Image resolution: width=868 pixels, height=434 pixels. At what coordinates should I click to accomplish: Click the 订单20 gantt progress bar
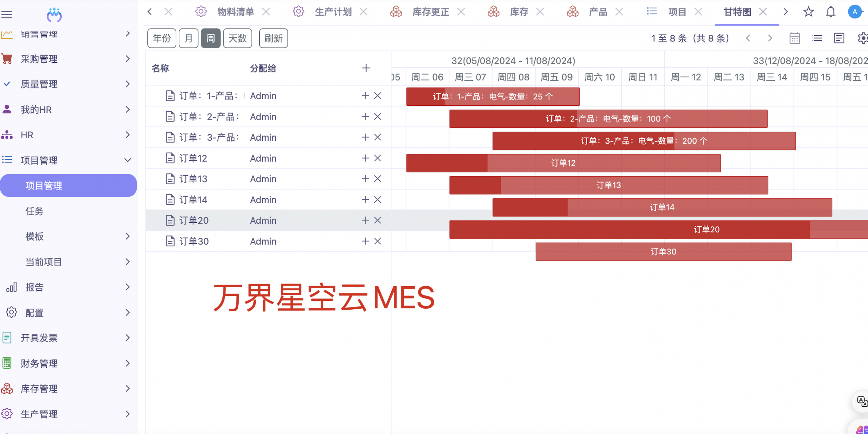point(658,229)
